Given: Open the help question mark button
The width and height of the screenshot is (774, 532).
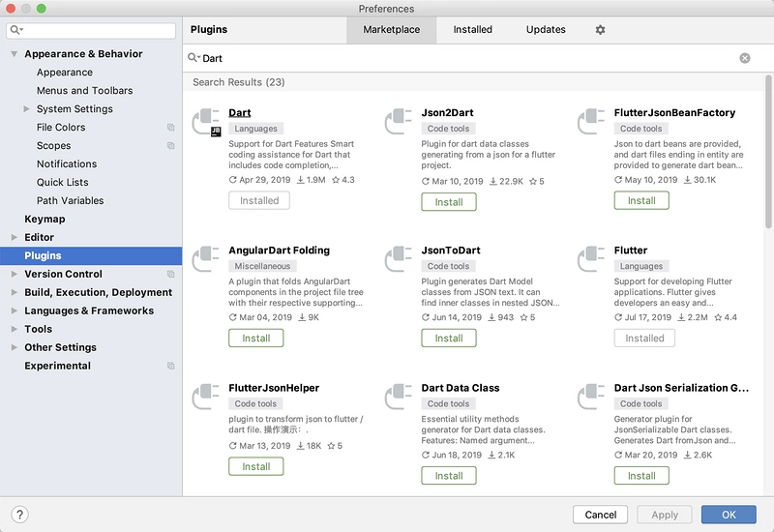Looking at the screenshot, I should (x=19, y=515).
